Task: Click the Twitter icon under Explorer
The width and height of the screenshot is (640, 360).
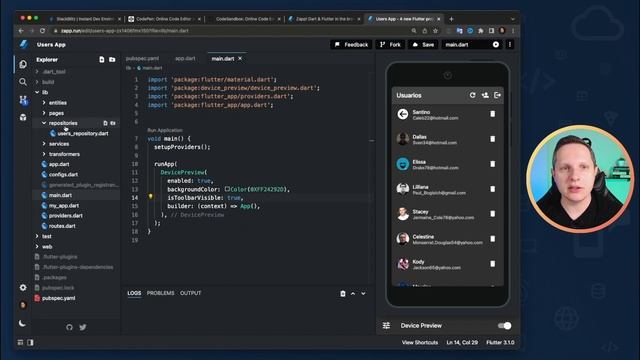Action: point(83,327)
